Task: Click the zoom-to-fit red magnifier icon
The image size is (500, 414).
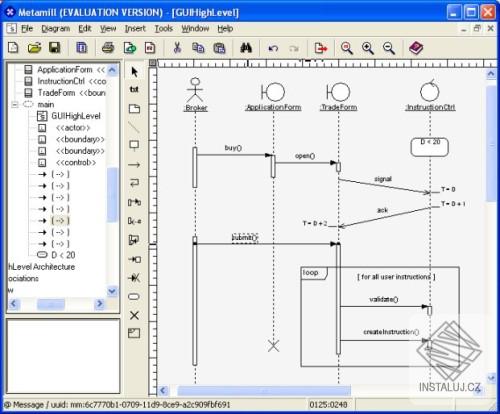Action: [347, 48]
